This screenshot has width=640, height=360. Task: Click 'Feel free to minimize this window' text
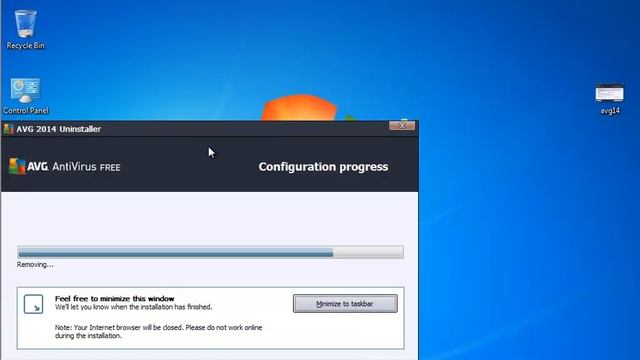[115, 298]
